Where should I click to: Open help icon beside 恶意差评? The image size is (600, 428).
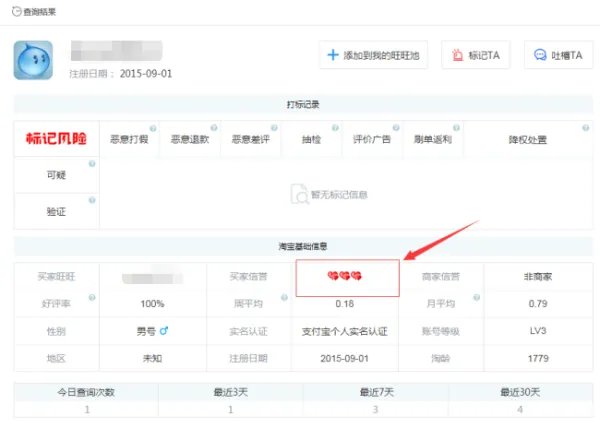[274, 128]
